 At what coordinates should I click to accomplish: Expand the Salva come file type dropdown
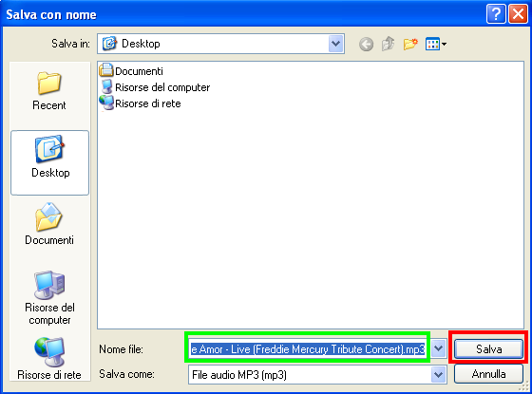tap(439, 375)
